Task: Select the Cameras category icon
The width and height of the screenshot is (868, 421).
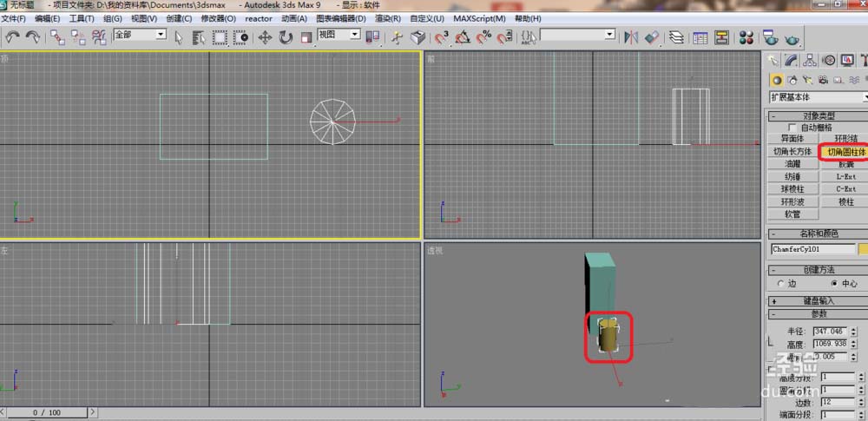Action: (823, 80)
